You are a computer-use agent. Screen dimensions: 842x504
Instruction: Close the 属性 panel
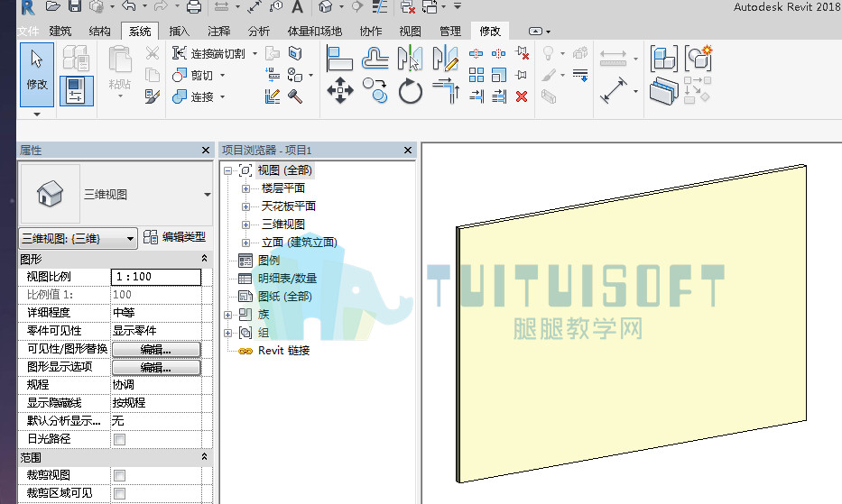(x=206, y=151)
